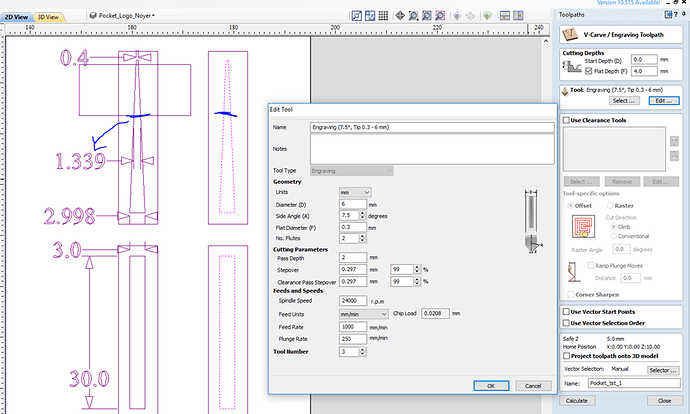
Task: Click the Start Depth (D) field
Action: coord(644,59)
